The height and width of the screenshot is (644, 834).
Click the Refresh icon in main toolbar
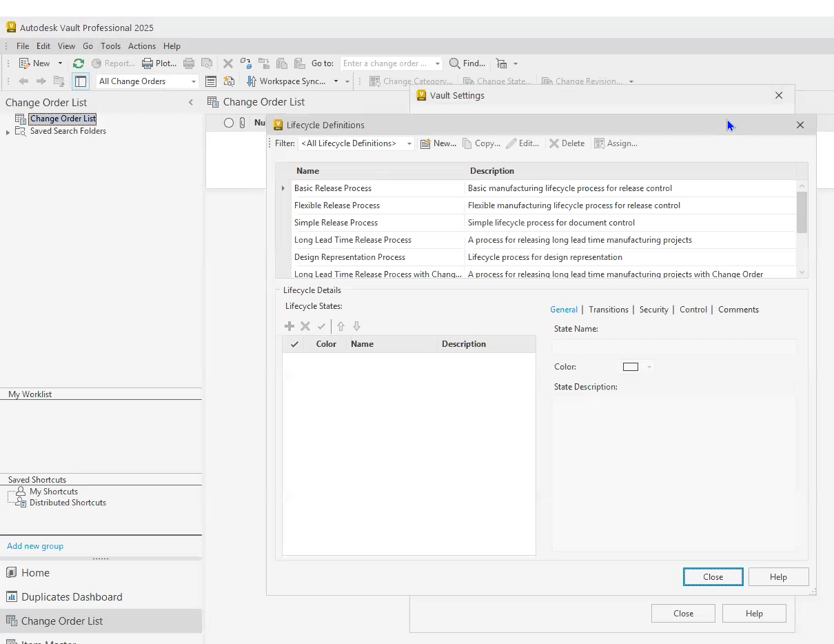[x=79, y=63]
